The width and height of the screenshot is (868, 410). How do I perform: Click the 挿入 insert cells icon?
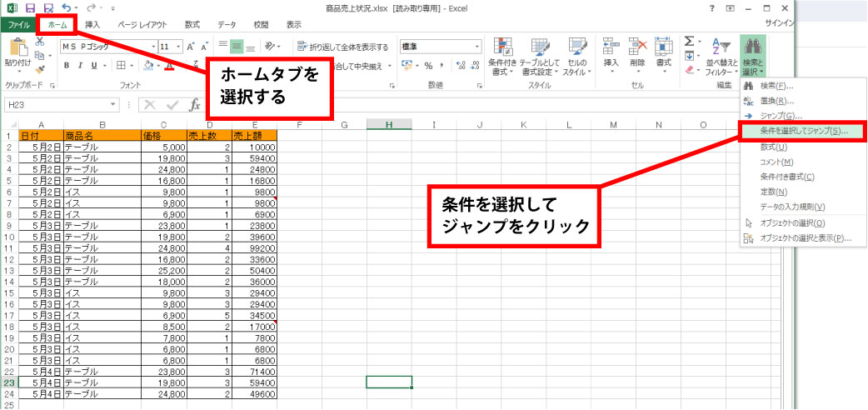611,47
